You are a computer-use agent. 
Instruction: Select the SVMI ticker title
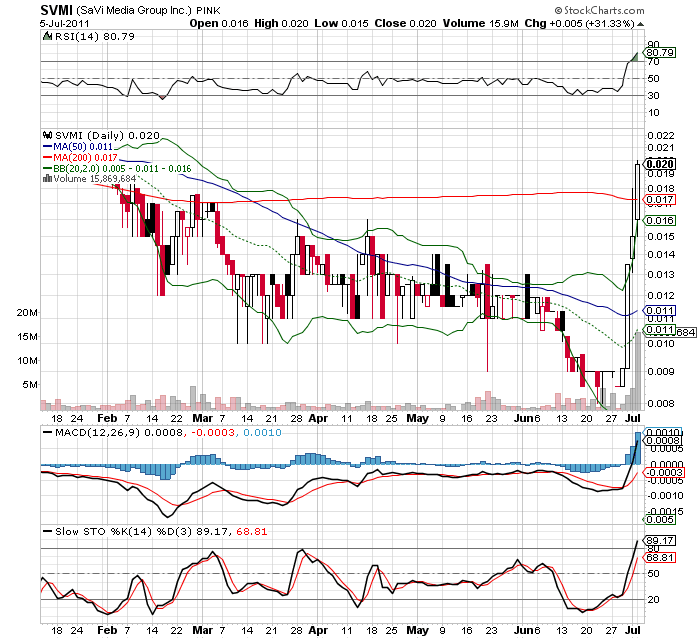pyautogui.click(x=56, y=10)
